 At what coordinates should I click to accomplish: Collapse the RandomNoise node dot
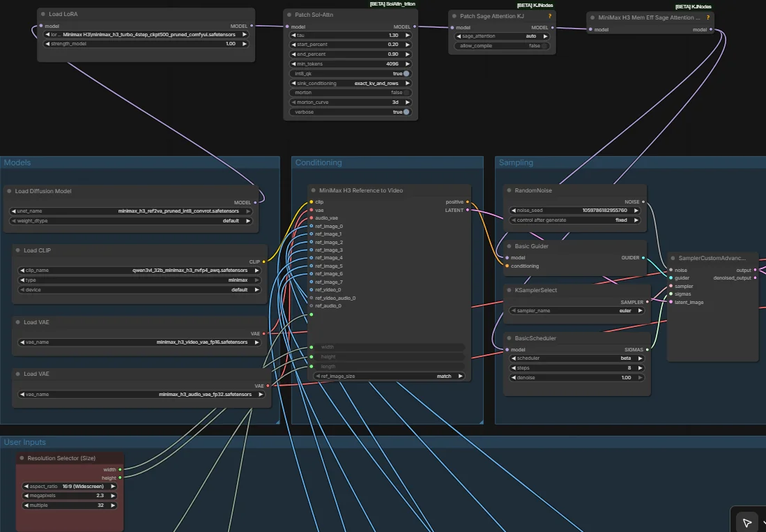pos(509,190)
